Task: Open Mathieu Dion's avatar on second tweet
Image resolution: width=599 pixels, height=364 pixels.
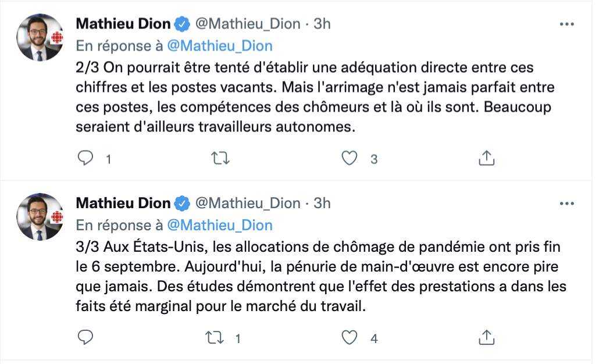Action: point(40,216)
